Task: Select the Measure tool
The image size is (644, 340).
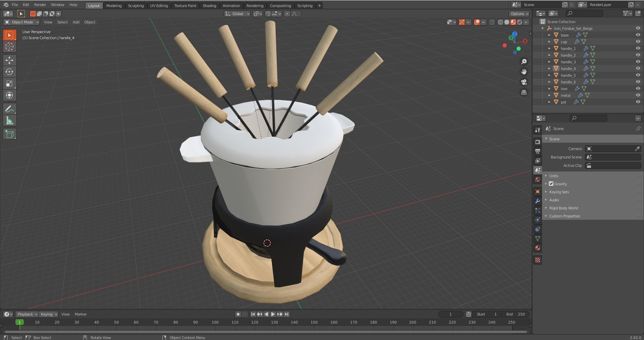Action: click(x=9, y=121)
